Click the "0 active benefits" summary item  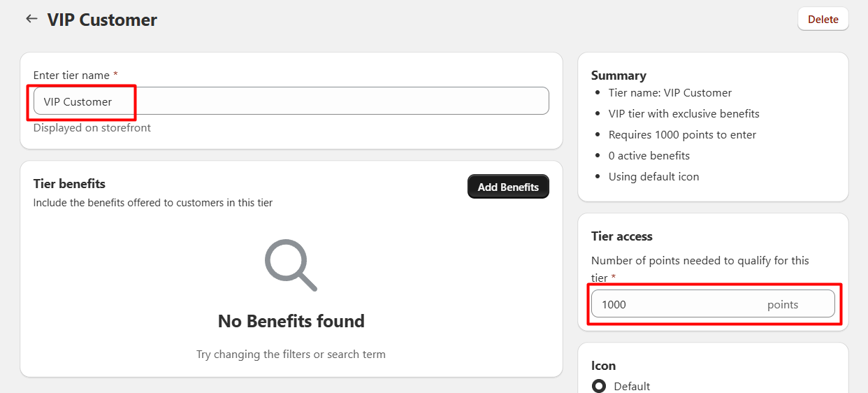click(649, 155)
